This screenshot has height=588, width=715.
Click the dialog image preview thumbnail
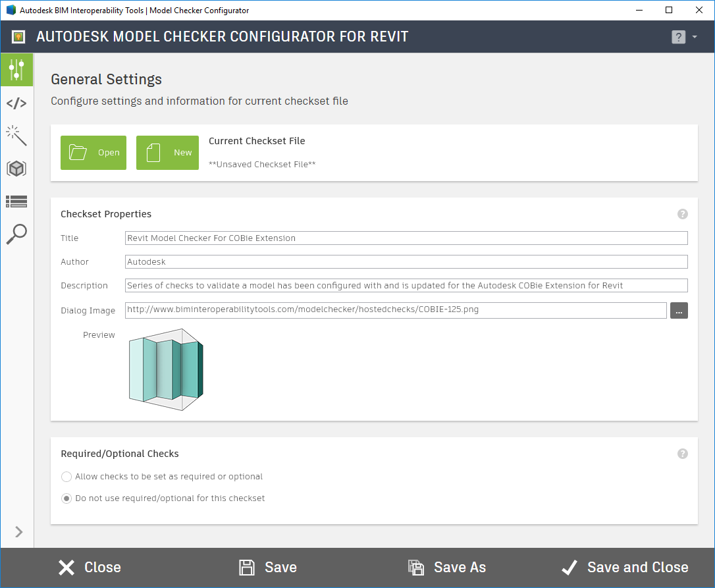pos(166,369)
